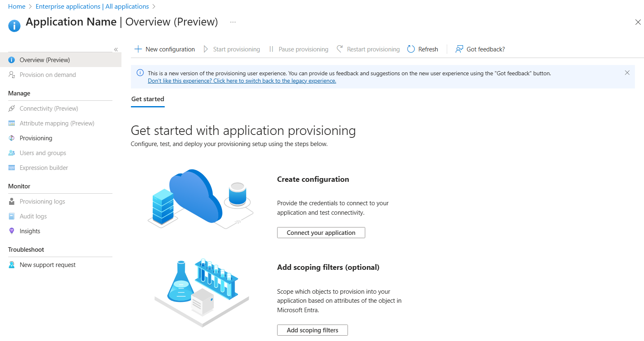This screenshot has height=341, width=644.
Task: View the Provisioning logs
Action: (x=42, y=201)
